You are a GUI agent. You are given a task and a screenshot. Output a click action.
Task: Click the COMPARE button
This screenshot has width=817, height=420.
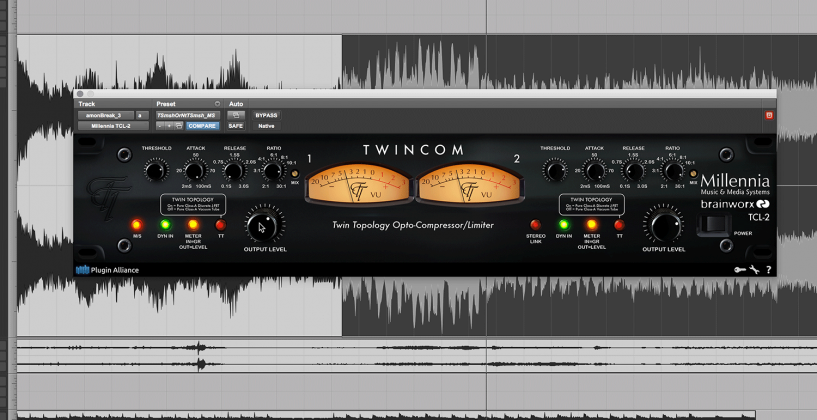pyautogui.click(x=203, y=126)
